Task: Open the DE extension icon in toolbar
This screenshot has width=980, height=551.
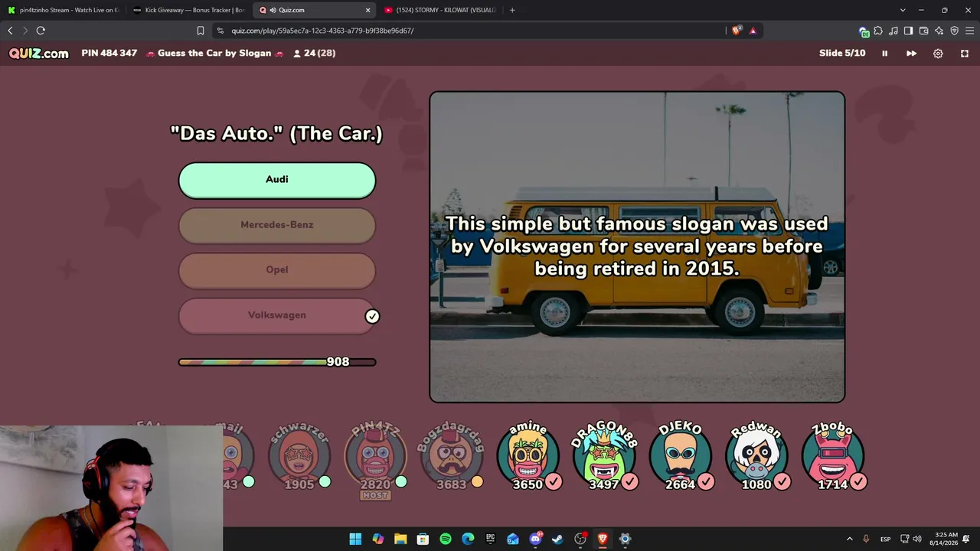Action: [864, 31]
